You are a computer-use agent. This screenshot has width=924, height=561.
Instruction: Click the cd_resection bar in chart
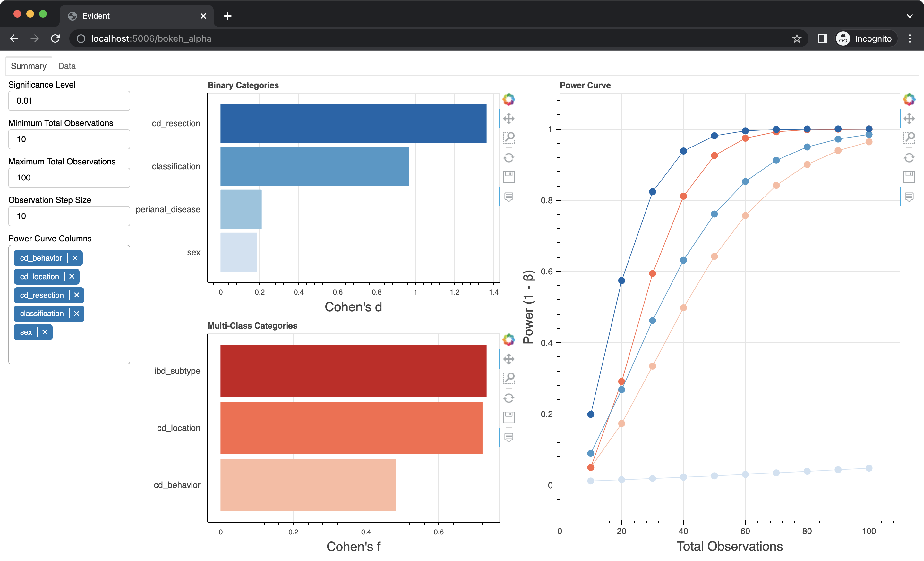(353, 123)
